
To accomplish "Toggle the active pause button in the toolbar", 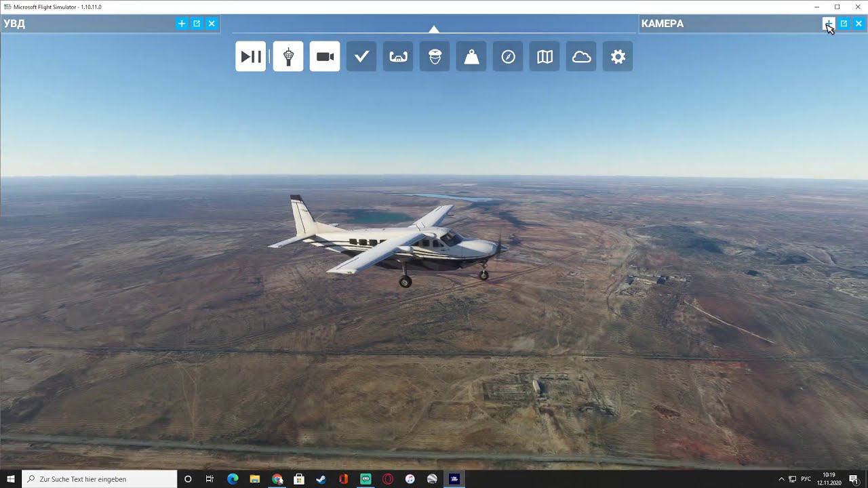I will coord(251,57).
